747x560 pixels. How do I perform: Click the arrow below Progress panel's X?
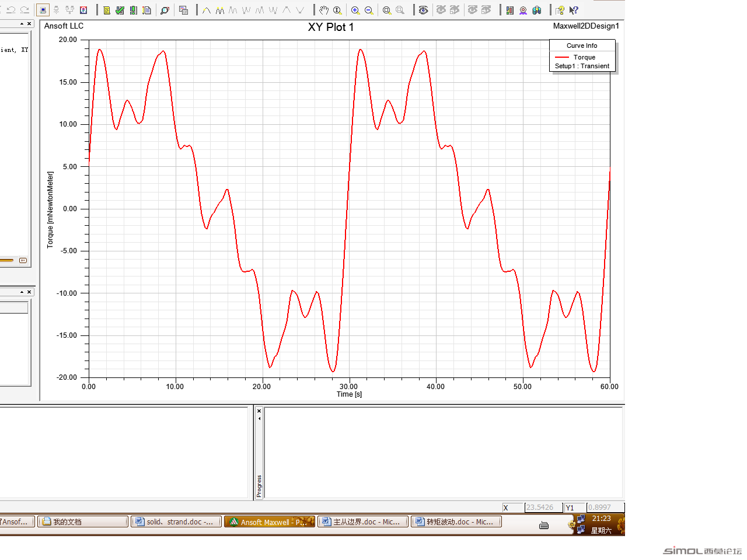pos(259,418)
